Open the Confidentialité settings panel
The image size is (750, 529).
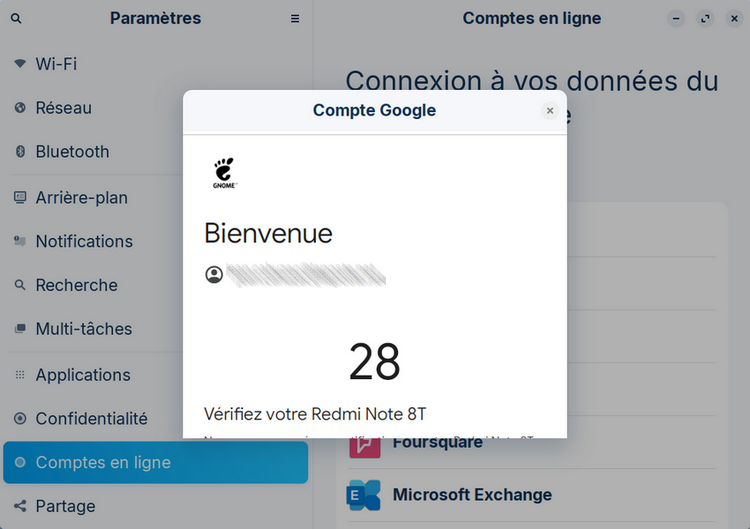(x=91, y=418)
